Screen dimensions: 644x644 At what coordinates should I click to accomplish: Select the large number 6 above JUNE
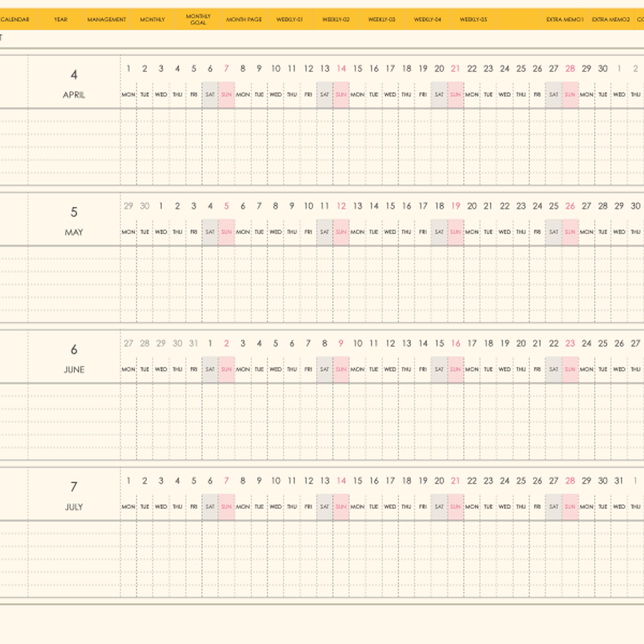tap(74, 349)
